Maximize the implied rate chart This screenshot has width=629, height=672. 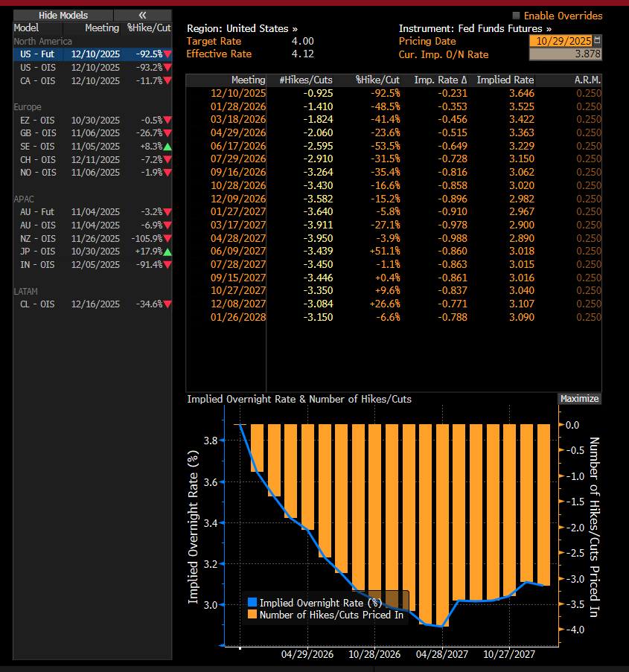click(x=579, y=399)
